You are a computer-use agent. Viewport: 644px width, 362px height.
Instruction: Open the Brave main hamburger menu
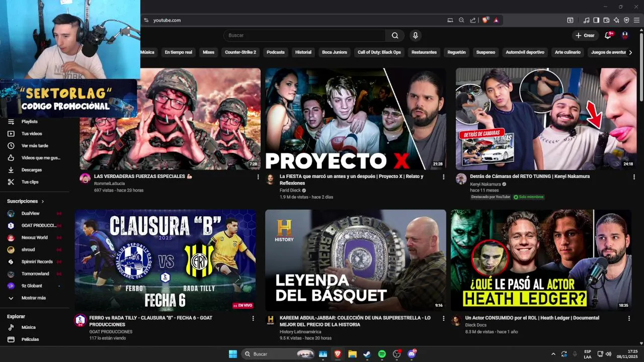[636, 20]
